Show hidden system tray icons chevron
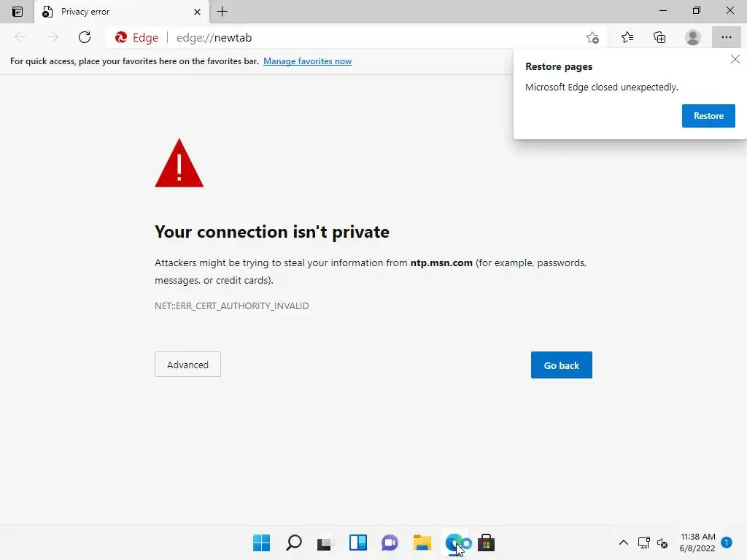Screen dimensions: 747x560 [x=623, y=542]
